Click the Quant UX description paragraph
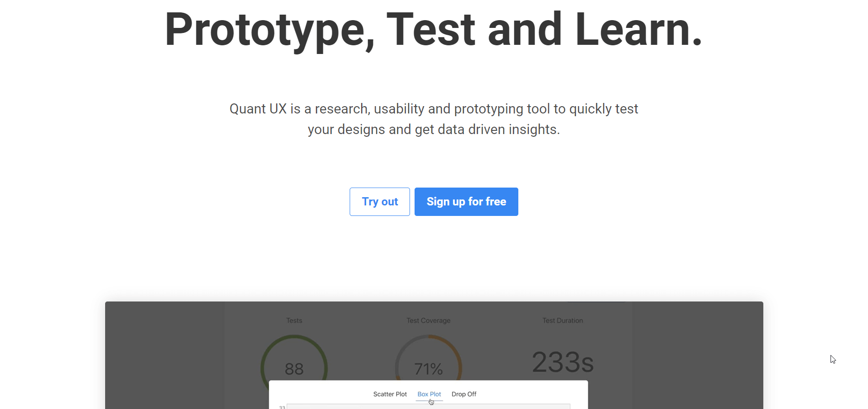Screen dimensions: 868x409 434,119
